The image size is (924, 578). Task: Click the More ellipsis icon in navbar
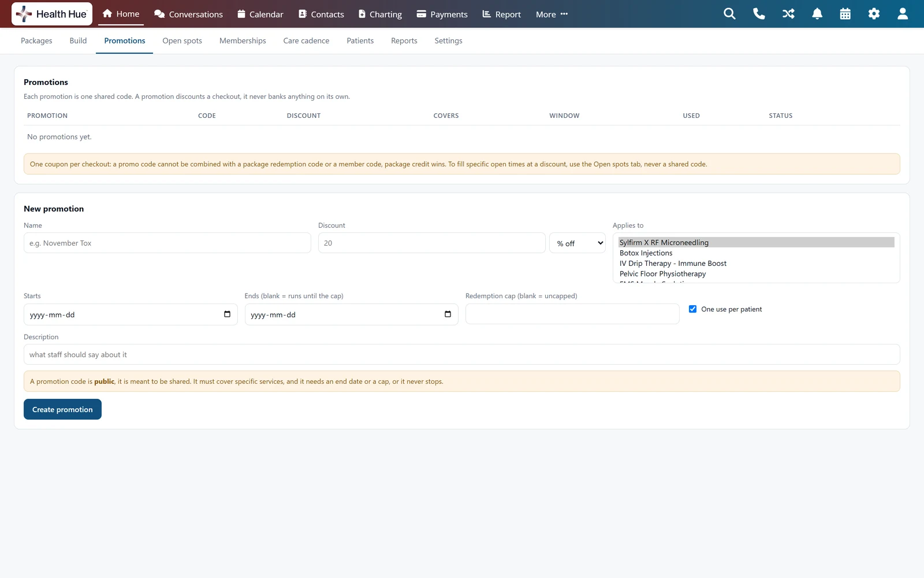tap(564, 14)
